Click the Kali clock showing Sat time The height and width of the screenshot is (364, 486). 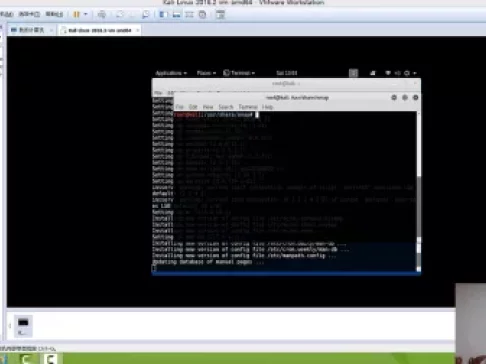point(287,73)
